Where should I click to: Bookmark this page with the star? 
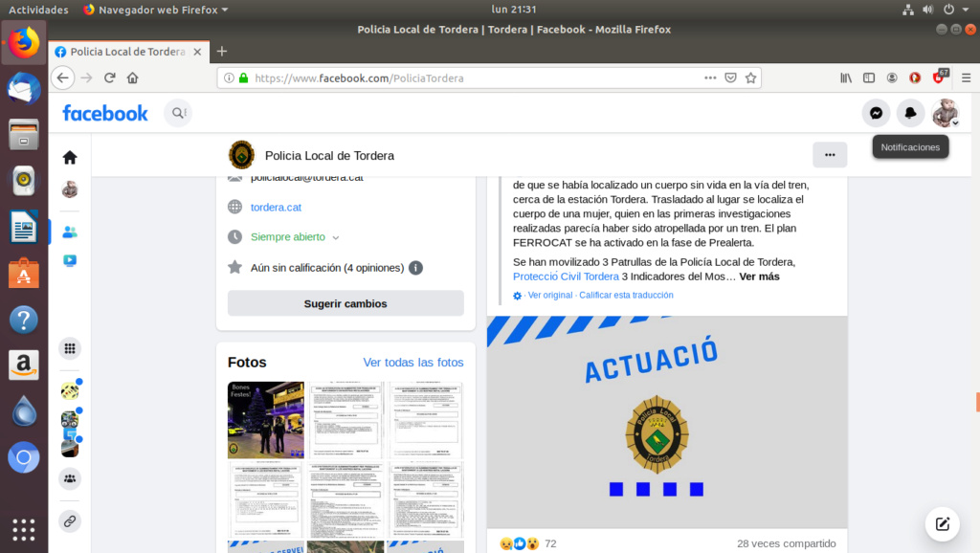point(750,78)
